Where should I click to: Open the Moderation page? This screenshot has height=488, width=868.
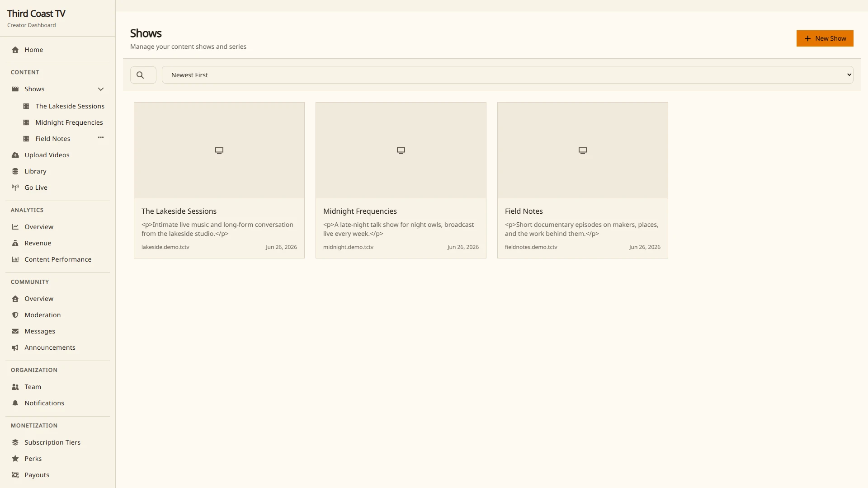(x=57, y=315)
